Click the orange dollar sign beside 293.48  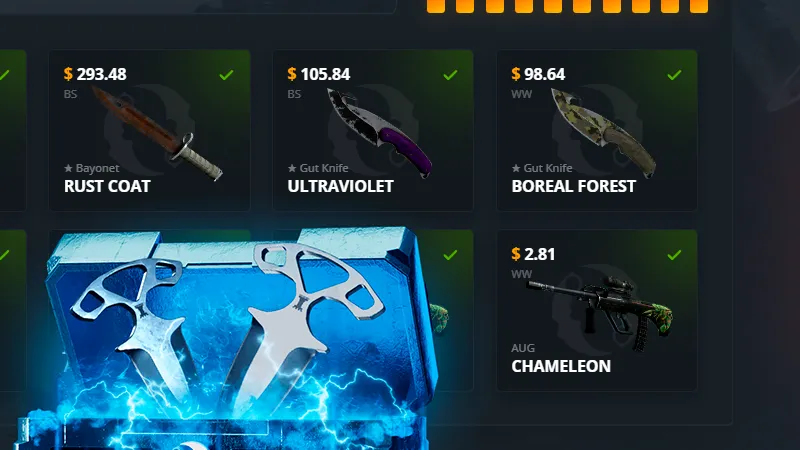(x=68, y=74)
